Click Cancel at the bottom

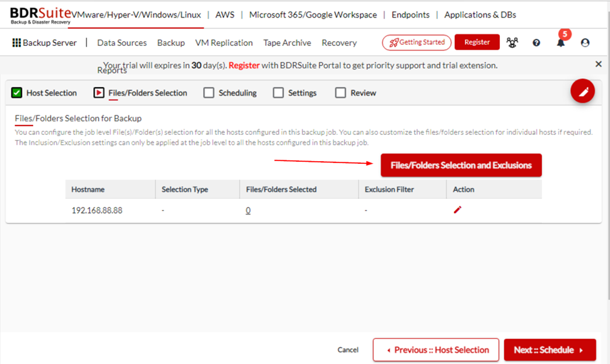(x=348, y=350)
